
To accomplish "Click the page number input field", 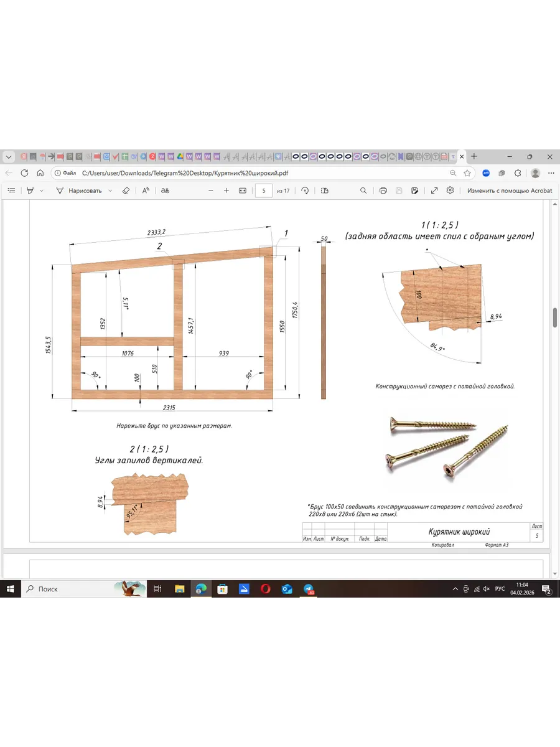I will pos(264,190).
